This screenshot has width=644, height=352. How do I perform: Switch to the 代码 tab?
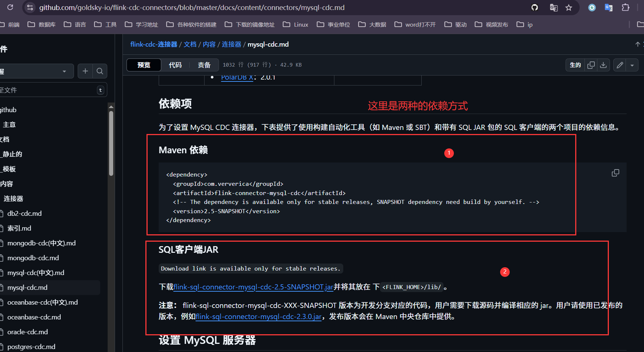point(175,65)
